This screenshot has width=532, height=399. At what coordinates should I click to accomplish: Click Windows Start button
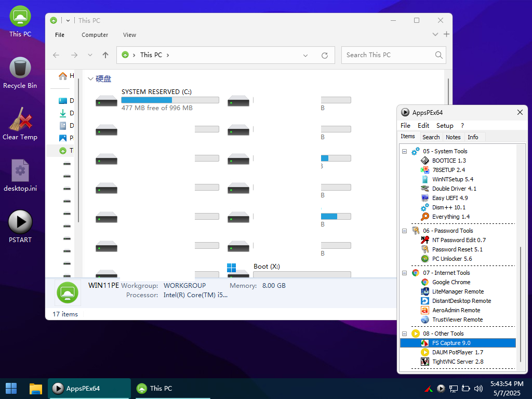coord(11,389)
